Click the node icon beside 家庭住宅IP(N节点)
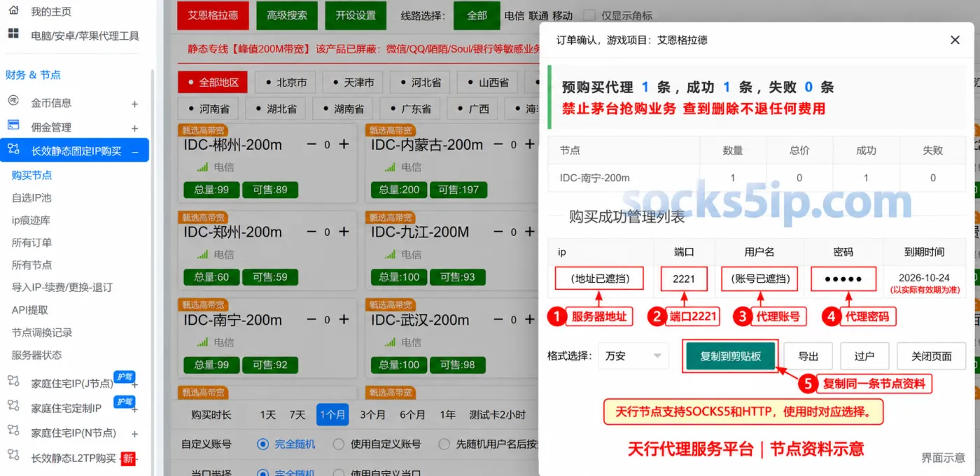 click(x=13, y=431)
